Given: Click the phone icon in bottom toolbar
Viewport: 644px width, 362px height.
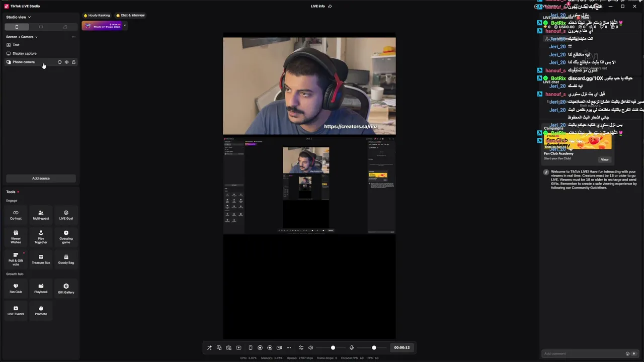Looking at the screenshot, I should click(251, 347).
